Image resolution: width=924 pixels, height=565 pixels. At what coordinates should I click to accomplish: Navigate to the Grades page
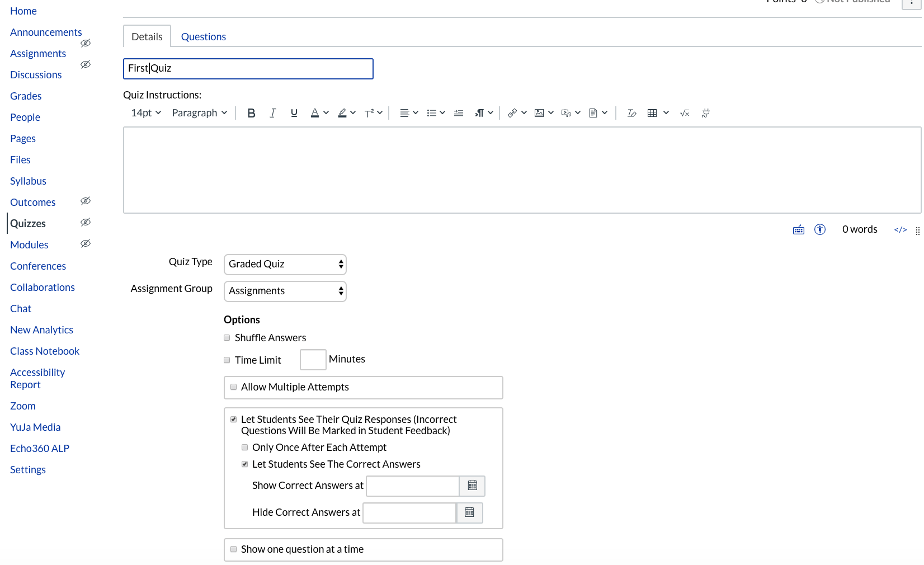tap(25, 96)
